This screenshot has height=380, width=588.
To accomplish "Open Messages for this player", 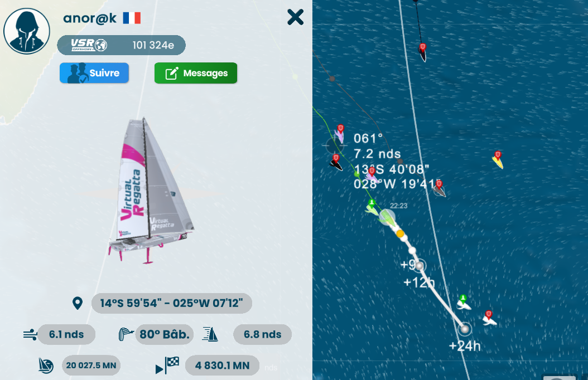I will 196,73.
